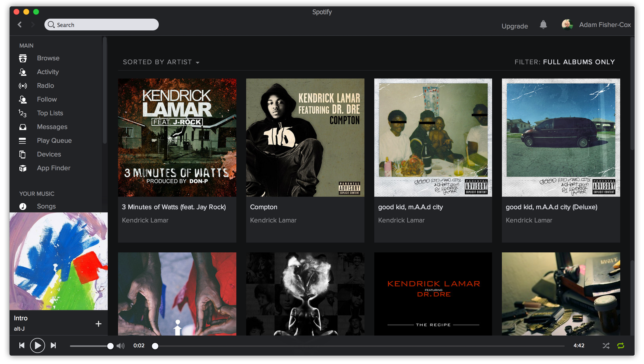Open Activity section
Screen dimensions: 644x364
coord(48,72)
